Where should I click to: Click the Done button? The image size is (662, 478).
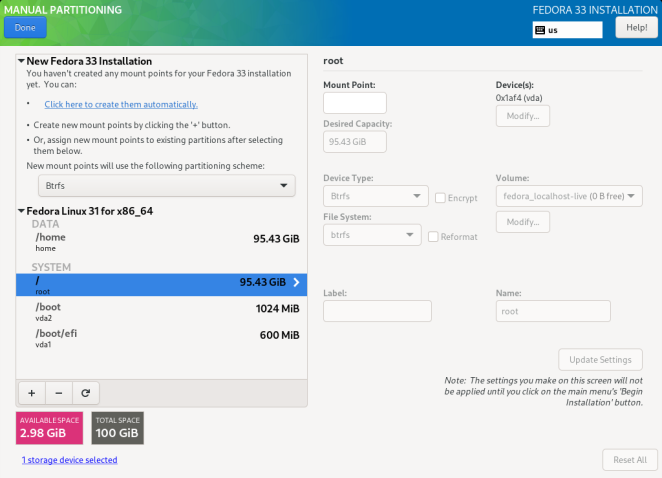[x=25, y=28]
